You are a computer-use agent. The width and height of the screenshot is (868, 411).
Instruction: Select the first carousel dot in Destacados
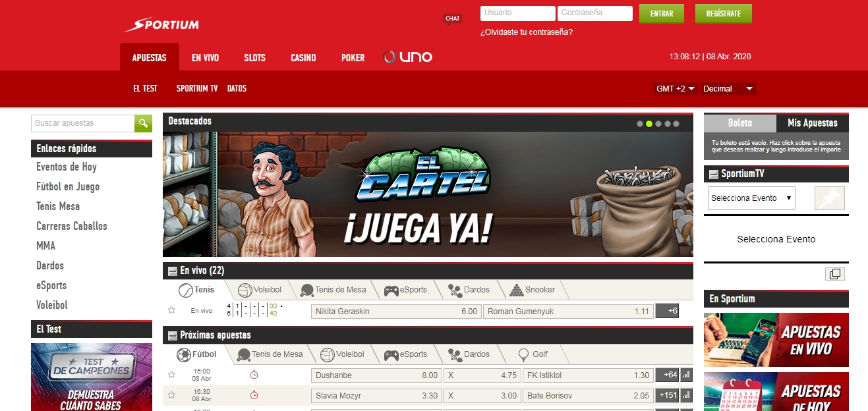(x=640, y=123)
